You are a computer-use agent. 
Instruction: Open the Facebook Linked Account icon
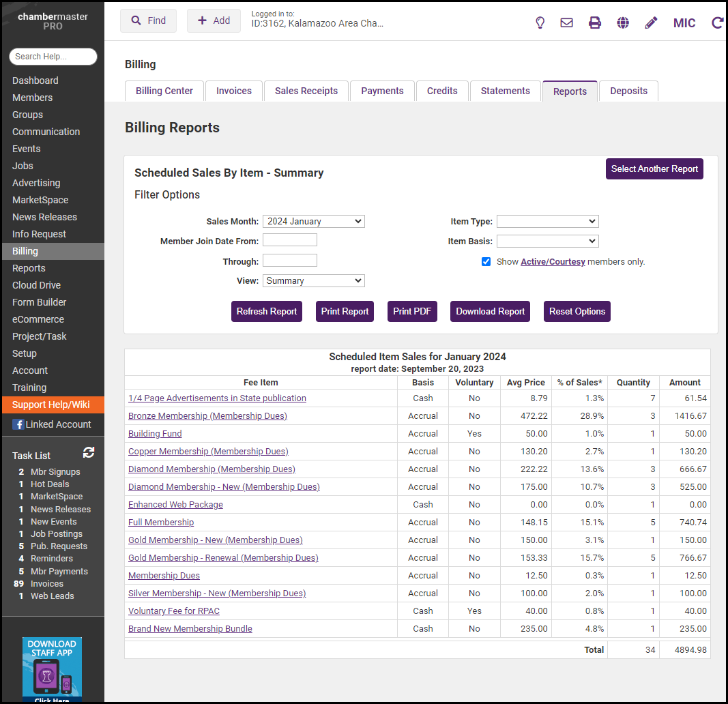pyautogui.click(x=18, y=424)
